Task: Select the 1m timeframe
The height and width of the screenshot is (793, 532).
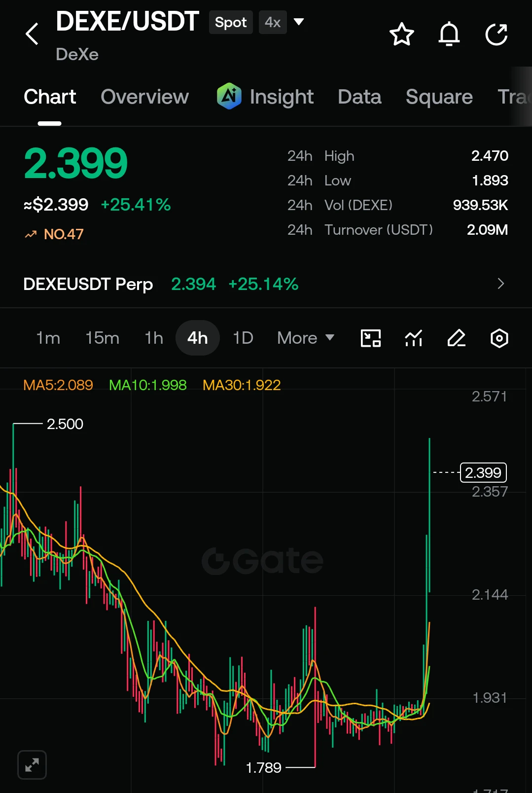Action: [x=48, y=338]
